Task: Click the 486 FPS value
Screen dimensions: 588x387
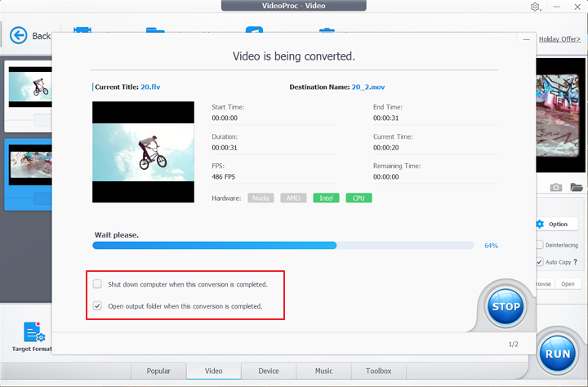Action: (224, 176)
